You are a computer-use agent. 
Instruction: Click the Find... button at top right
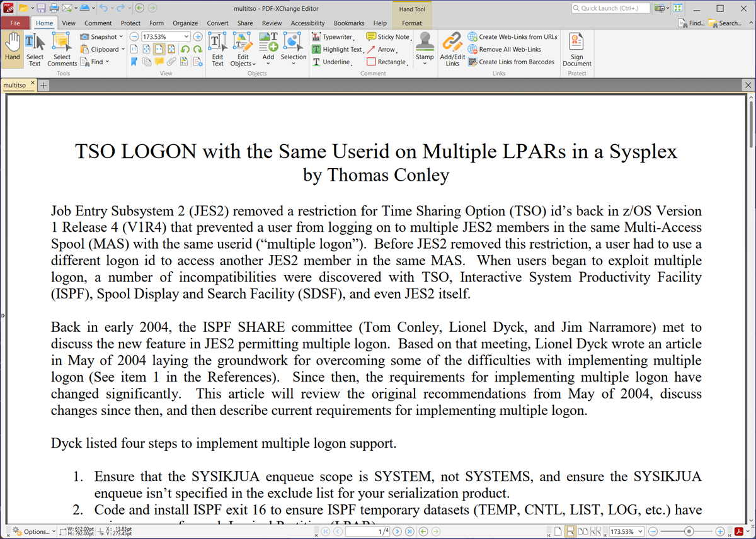(692, 23)
